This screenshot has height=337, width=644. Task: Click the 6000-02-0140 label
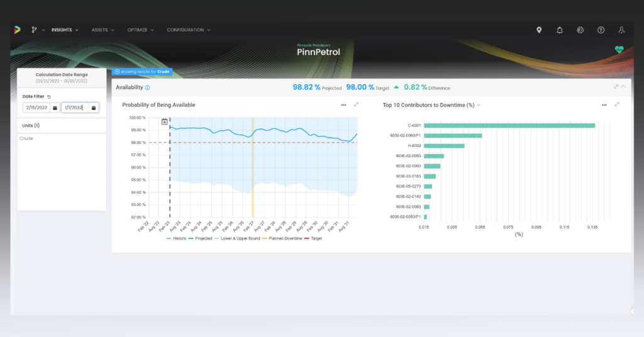coord(408,197)
